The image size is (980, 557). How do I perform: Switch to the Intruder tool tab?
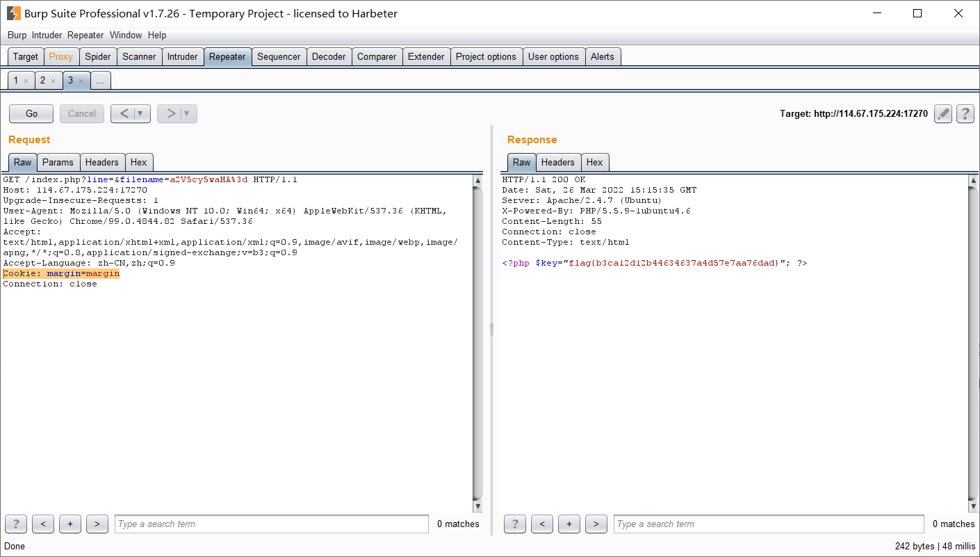pyautogui.click(x=183, y=57)
